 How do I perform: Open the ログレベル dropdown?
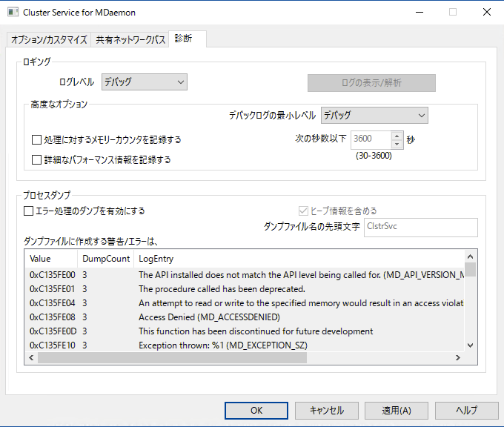(145, 82)
